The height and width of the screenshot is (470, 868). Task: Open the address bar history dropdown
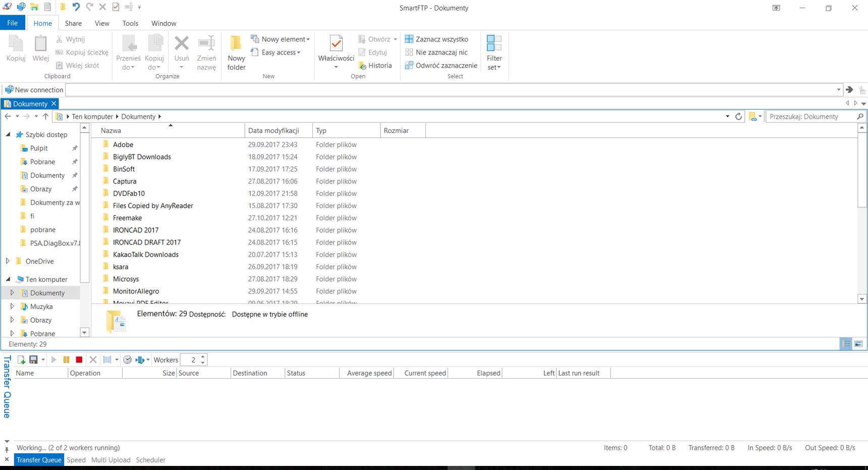click(727, 117)
